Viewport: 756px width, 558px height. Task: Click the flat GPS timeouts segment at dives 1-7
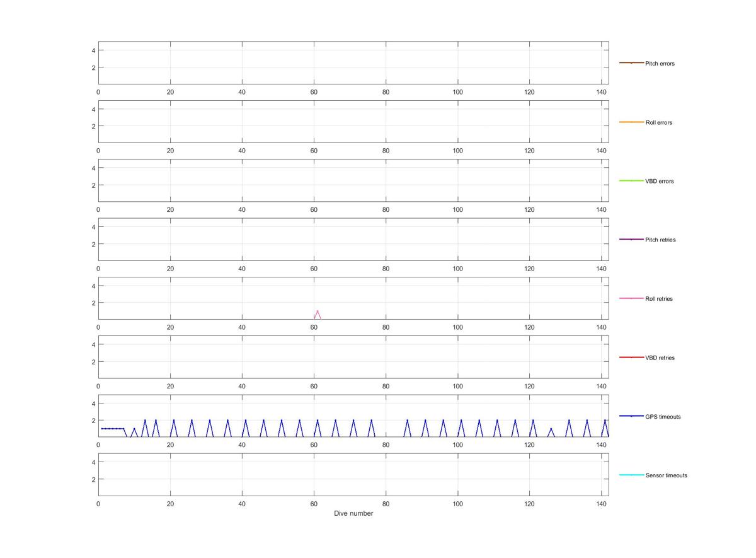(x=112, y=429)
